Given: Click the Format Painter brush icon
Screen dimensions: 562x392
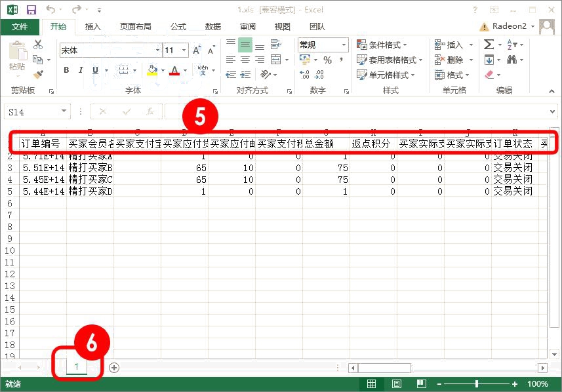Looking at the screenshot, I should [x=37, y=75].
